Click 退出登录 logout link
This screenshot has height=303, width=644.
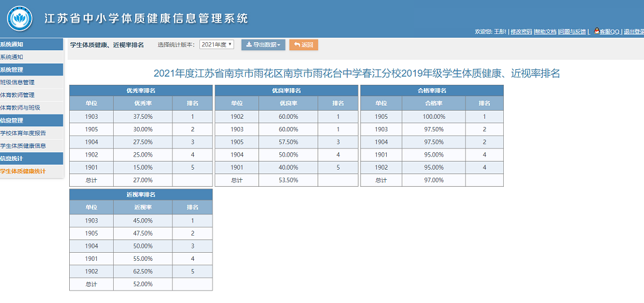tap(634, 31)
